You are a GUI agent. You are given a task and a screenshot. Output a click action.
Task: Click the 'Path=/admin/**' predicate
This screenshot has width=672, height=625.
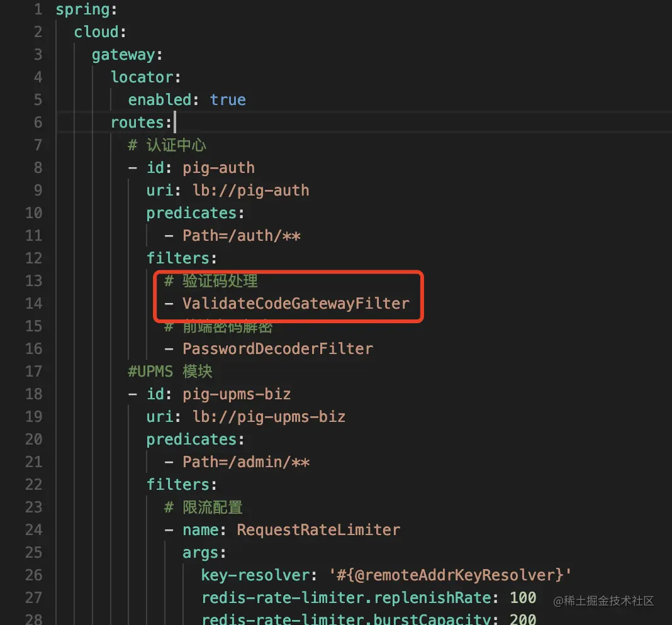pyautogui.click(x=246, y=462)
